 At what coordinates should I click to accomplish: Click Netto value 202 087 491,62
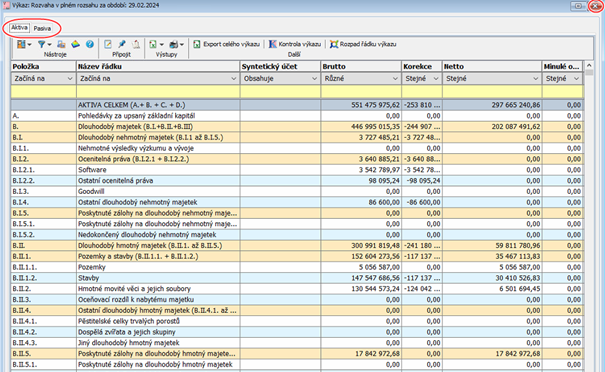coord(516,127)
